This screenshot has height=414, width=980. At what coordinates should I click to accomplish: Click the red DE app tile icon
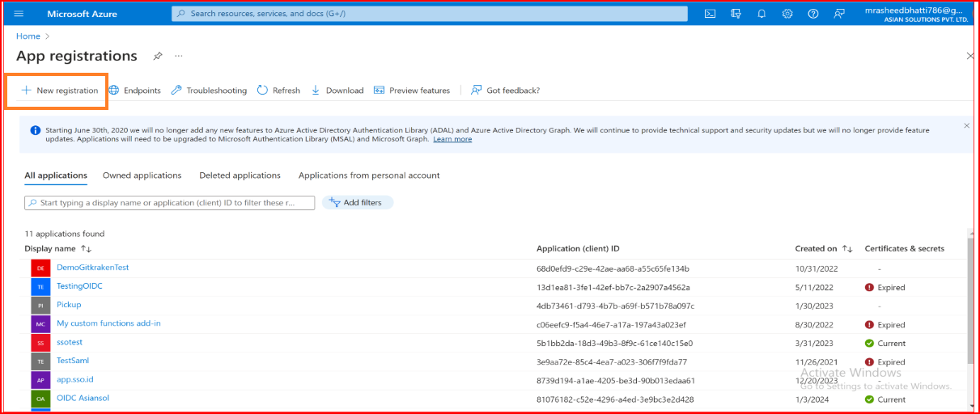[x=40, y=268]
